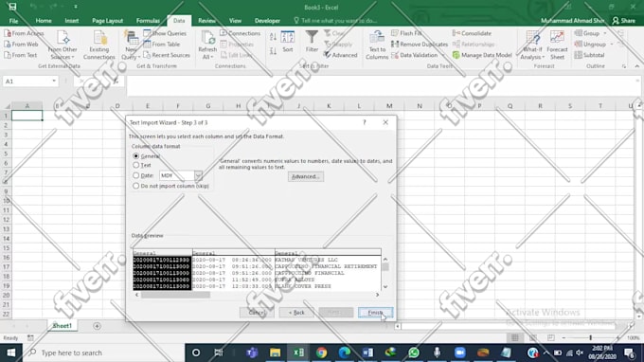Click the Filter funnel icon
This screenshot has width=644, height=362.
point(312,37)
